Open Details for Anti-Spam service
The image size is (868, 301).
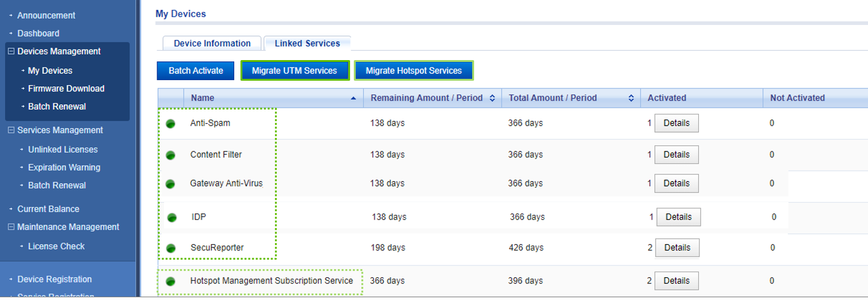pos(676,123)
